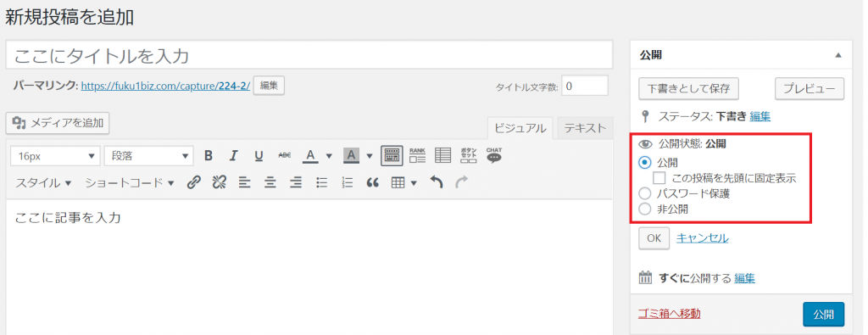Undo last edit with arrow icon
The image size is (868, 335).
[x=437, y=182]
